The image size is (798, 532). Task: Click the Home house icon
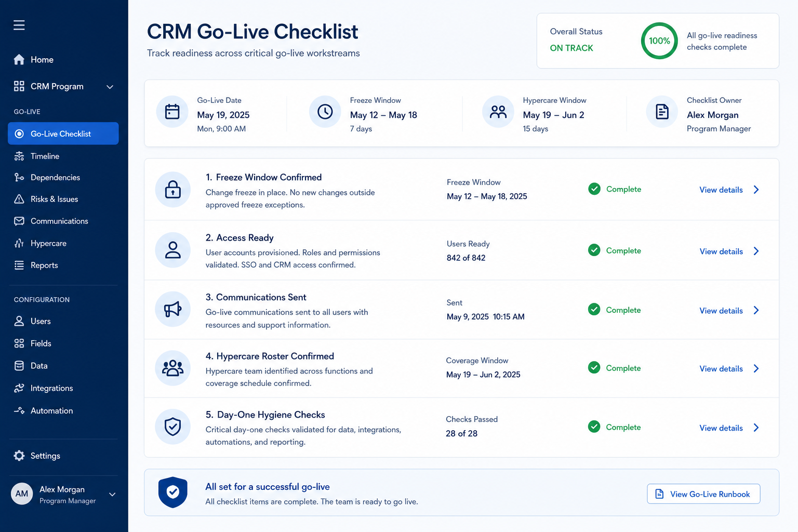click(x=19, y=60)
